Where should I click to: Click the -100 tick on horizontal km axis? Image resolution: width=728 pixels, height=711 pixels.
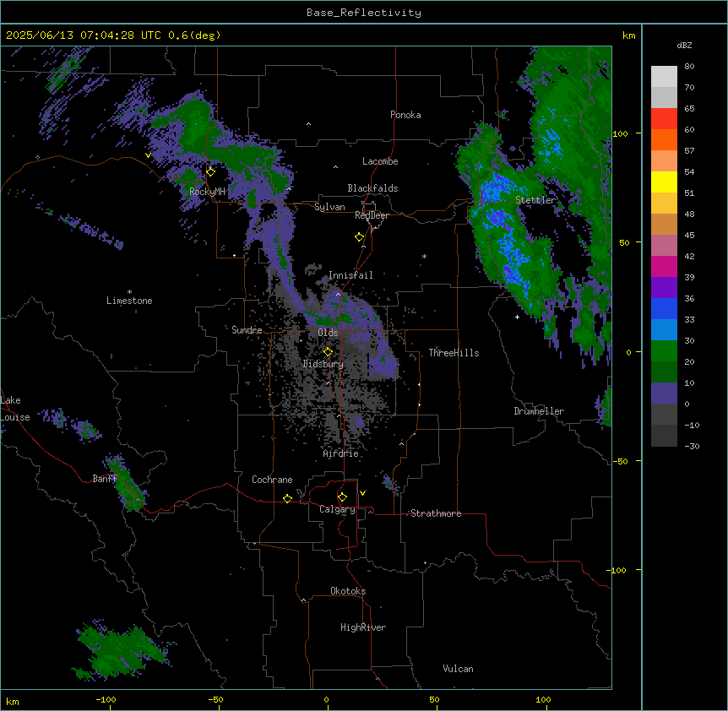coord(106,699)
